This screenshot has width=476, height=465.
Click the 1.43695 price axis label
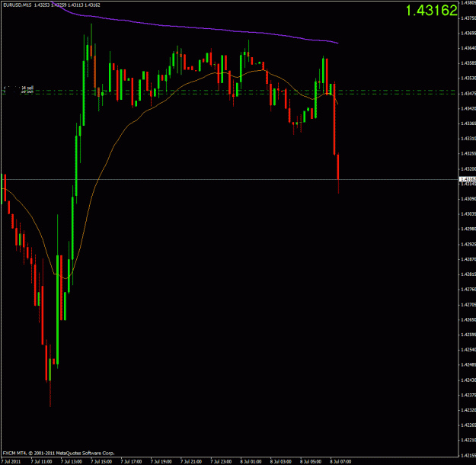(468, 33)
